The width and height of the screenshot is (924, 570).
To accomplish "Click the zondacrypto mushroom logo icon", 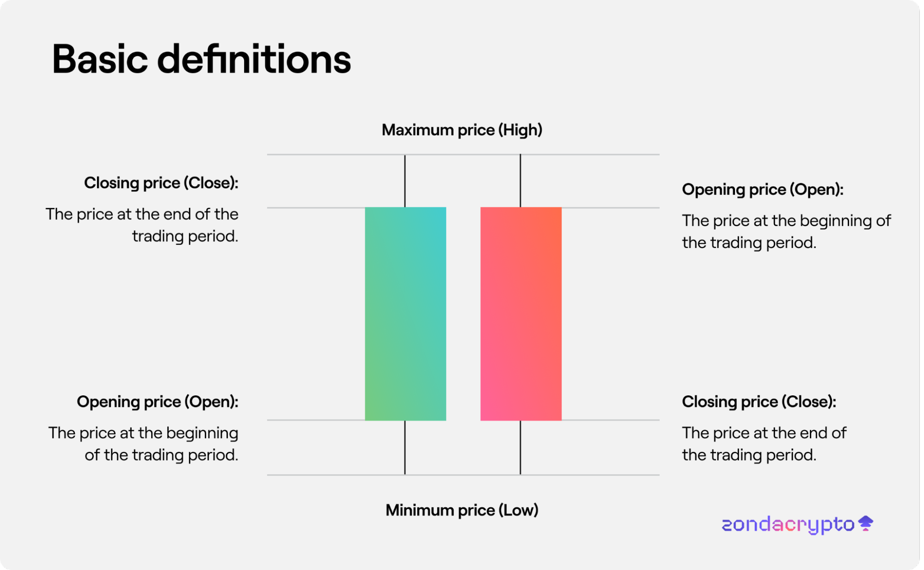I will point(865,523).
